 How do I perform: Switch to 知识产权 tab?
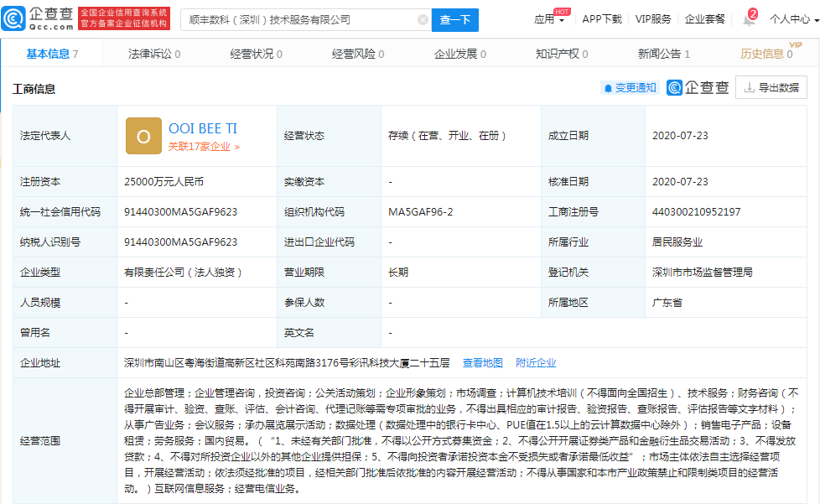coord(563,54)
